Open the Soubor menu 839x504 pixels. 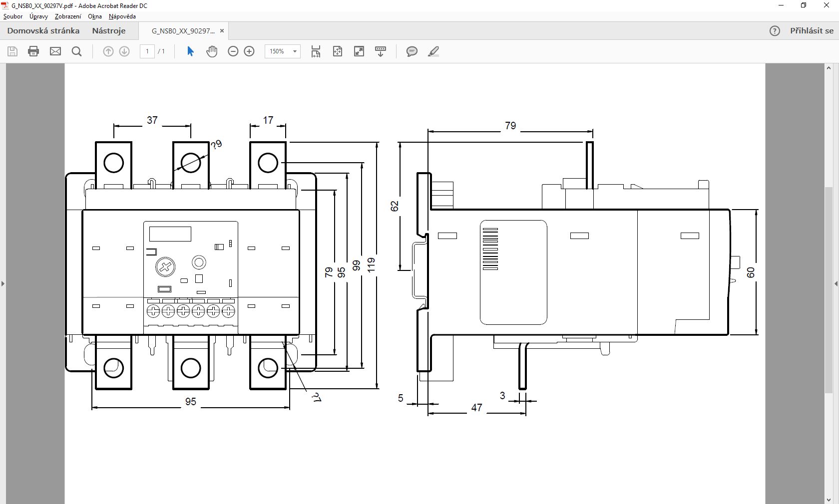pyautogui.click(x=13, y=16)
